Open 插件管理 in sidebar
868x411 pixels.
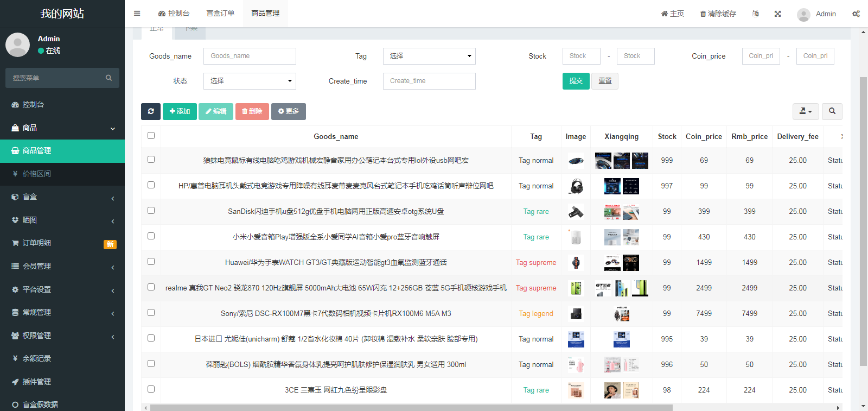(x=62, y=382)
